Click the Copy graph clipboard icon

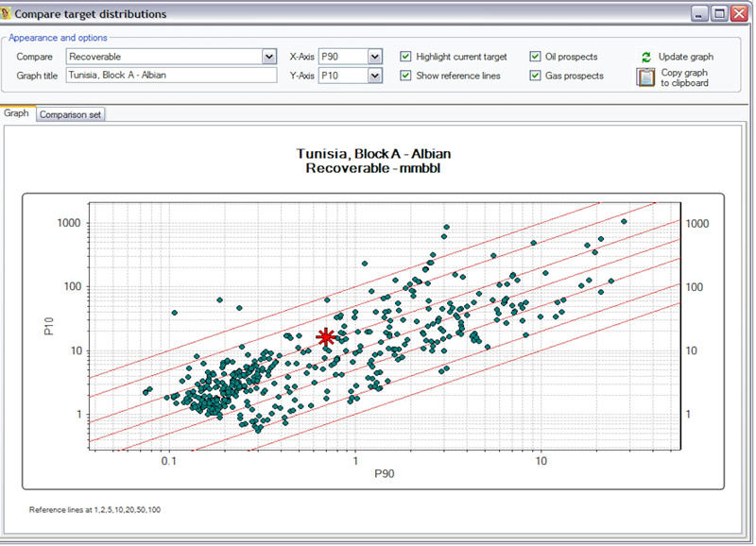tap(646, 77)
